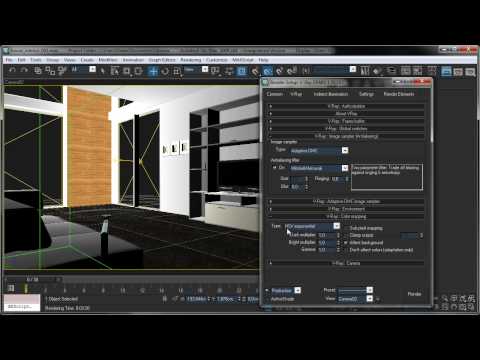Image resolution: width=480 pixels, height=360 pixels.
Task: Enable the Sub-pixel mapping checkbox
Action: [x=346, y=228]
